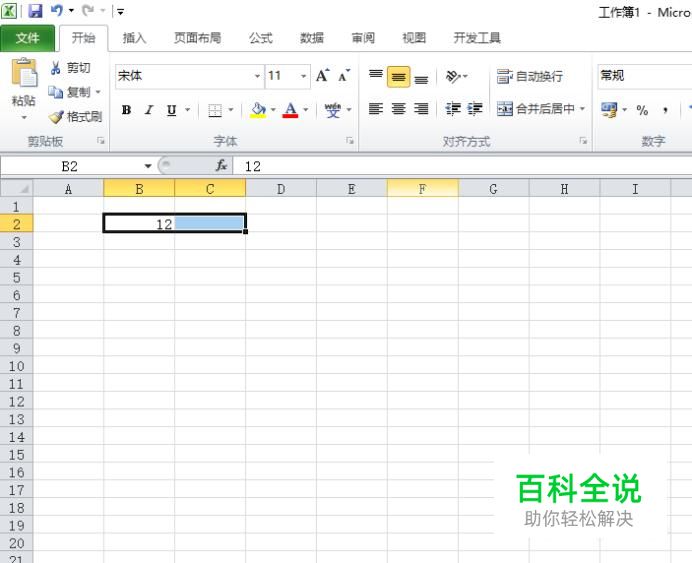This screenshot has width=692, height=563.
Task: Increase font size with large A icon
Action: point(323,76)
